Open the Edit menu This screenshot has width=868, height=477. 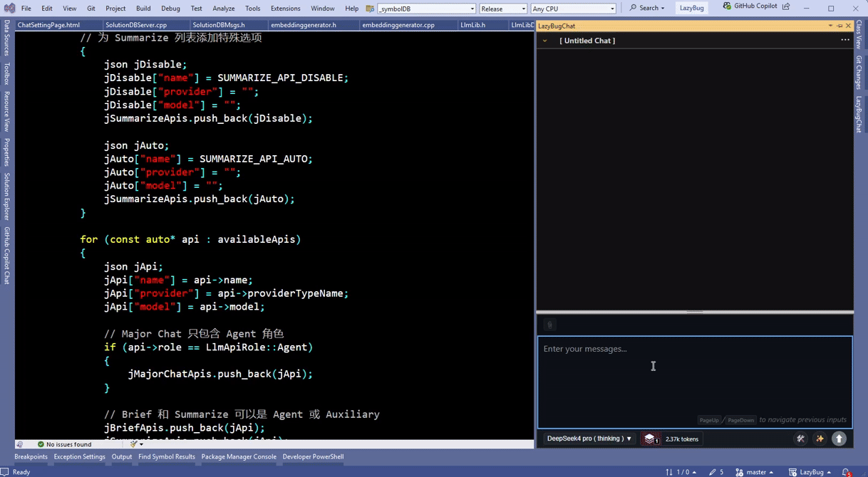pyautogui.click(x=47, y=9)
